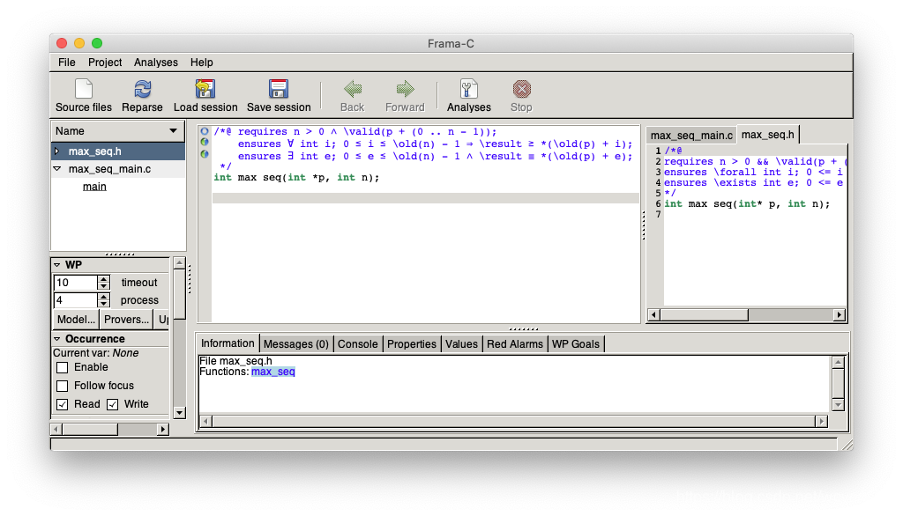Click the 'File max_seq.h' text
This screenshot has height=516, width=904.
coord(236,361)
